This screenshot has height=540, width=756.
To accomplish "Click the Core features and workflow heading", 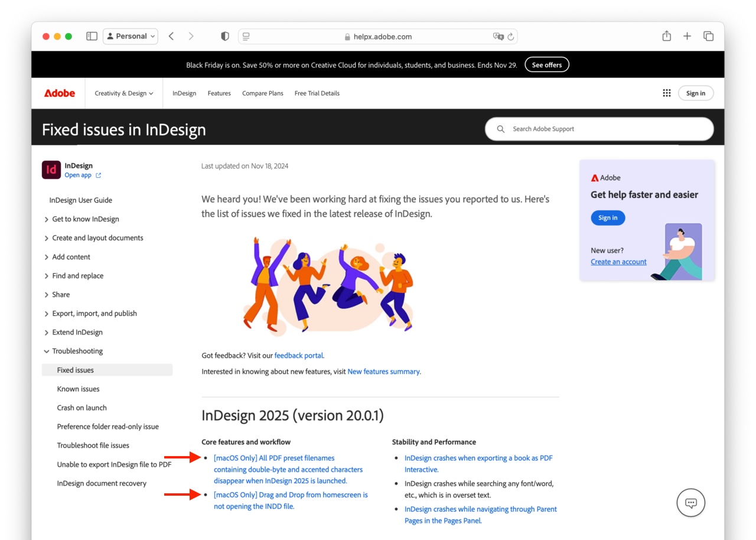I will (246, 442).
